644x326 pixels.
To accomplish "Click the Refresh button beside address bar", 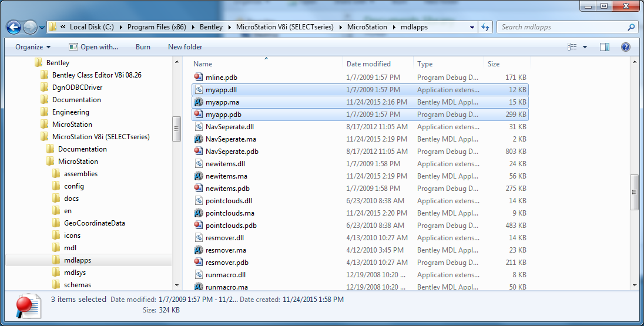I will (x=485, y=27).
